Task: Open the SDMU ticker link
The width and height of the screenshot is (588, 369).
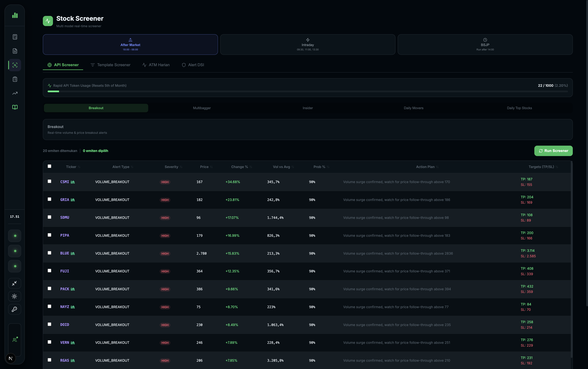Action: tap(65, 217)
